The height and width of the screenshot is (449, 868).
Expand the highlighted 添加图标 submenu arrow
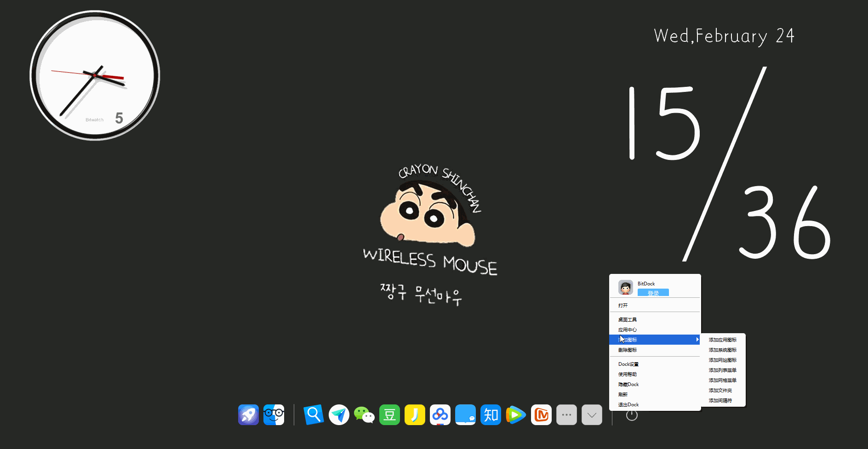click(697, 340)
